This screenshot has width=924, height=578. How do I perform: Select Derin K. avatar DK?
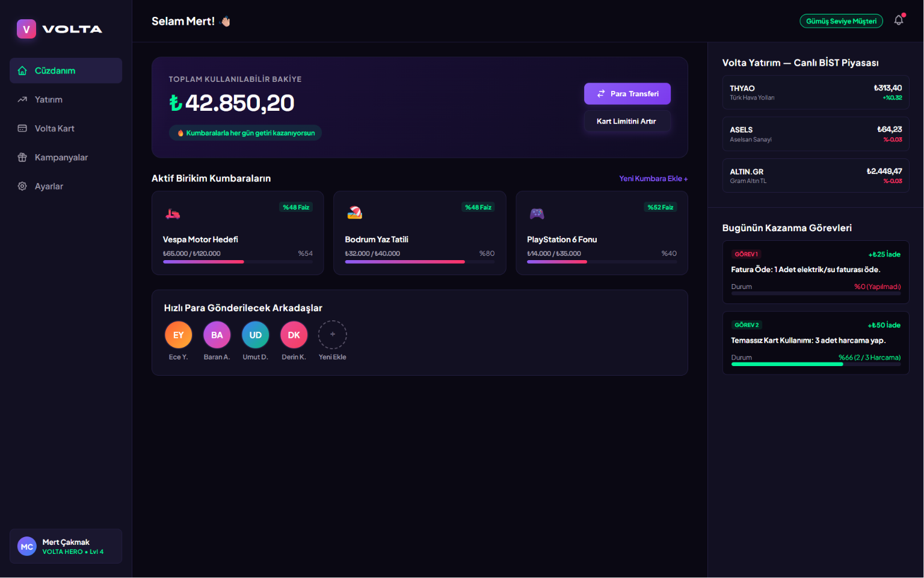294,335
